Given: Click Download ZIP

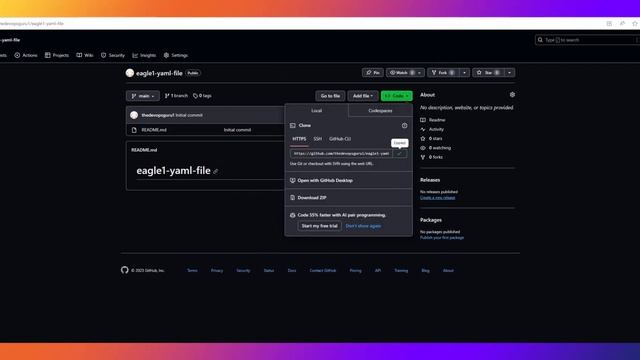Looking at the screenshot, I should tap(311, 198).
